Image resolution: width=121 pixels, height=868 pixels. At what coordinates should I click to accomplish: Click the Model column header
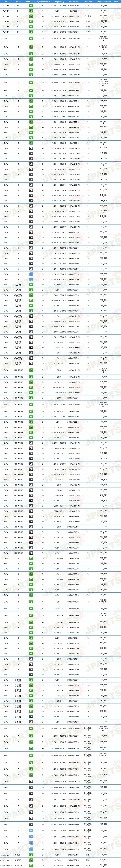18,2
